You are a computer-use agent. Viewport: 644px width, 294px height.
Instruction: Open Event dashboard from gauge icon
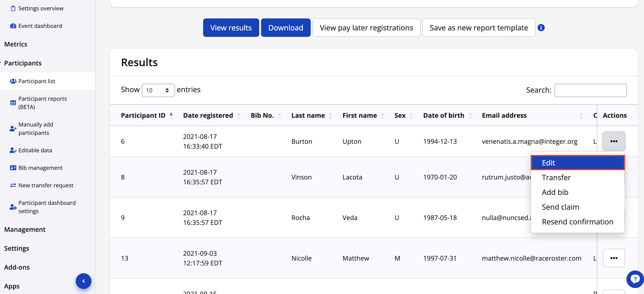point(13,26)
